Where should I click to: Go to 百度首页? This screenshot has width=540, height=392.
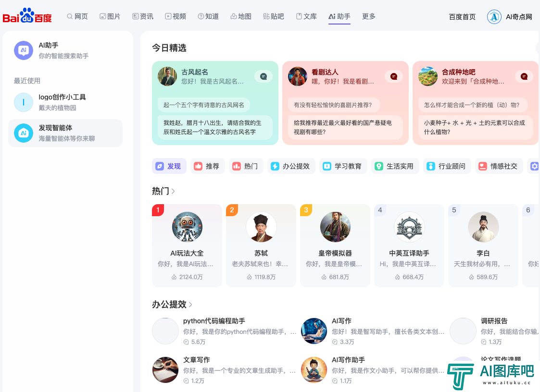point(462,17)
